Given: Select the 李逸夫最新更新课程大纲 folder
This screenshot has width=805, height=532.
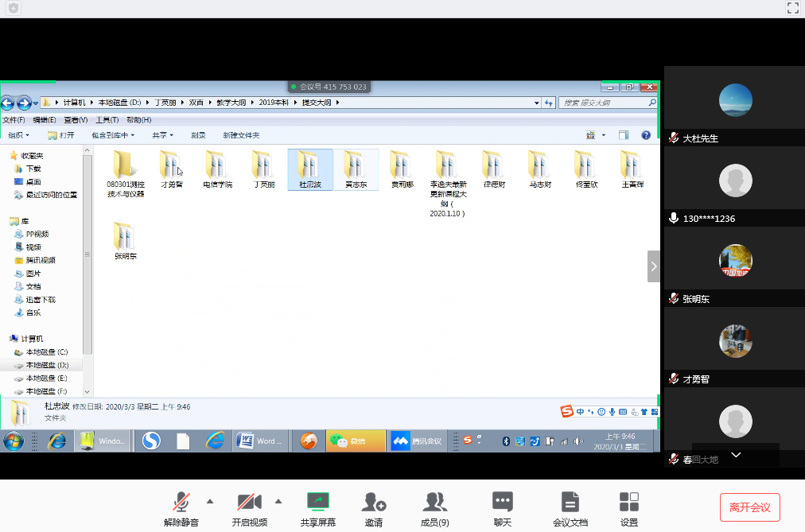Looking at the screenshot, I should pyautogui.click(x=448, y=184).
